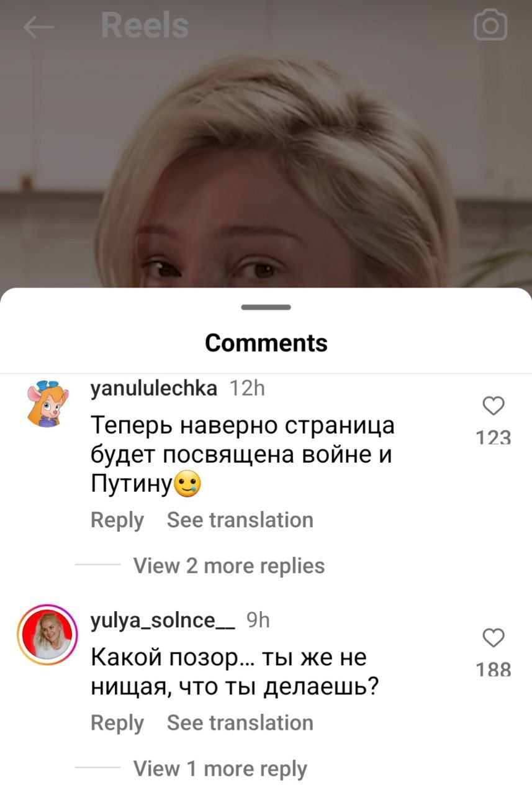Open the yulya_solnce__ username link
Image resolution: width=532 pixels, height=795 pixels.
(x=163, y=620)
